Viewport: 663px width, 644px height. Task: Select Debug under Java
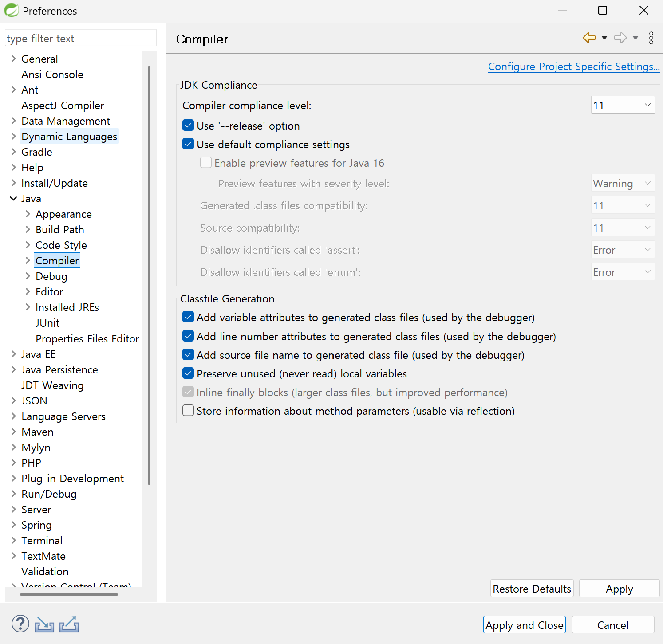pyautogui.click(x=51, y=276)
